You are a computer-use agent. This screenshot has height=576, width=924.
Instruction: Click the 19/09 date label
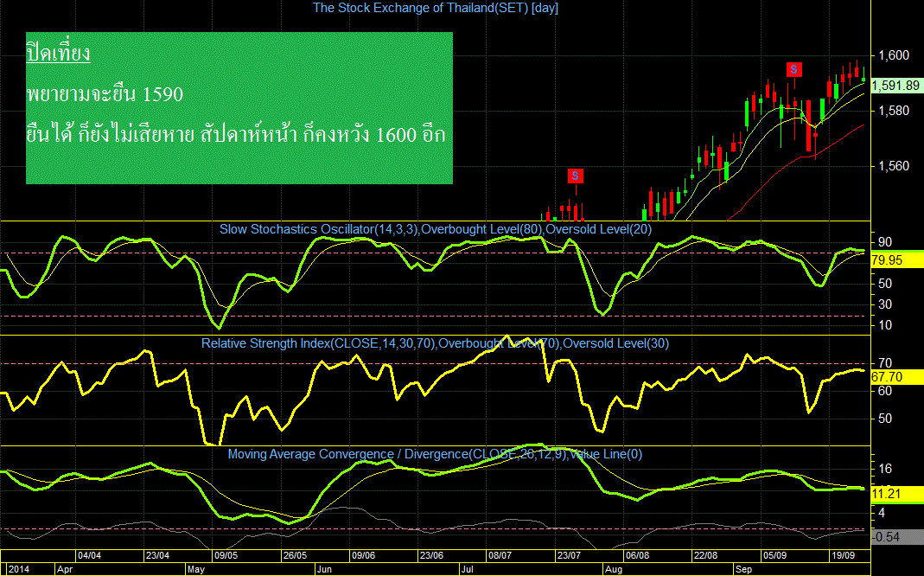pyautogui.click(x=844, y=555)
